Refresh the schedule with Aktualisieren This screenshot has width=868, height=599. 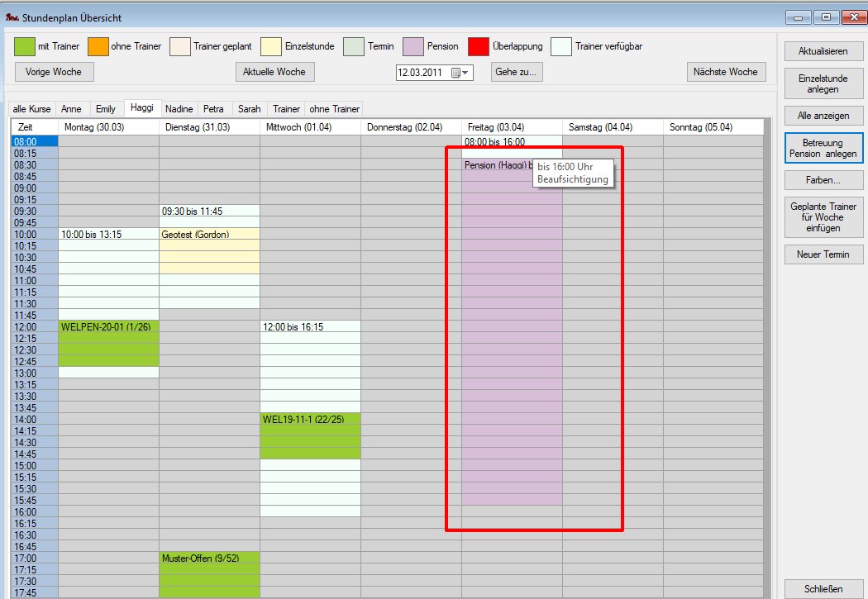[823, 51]
